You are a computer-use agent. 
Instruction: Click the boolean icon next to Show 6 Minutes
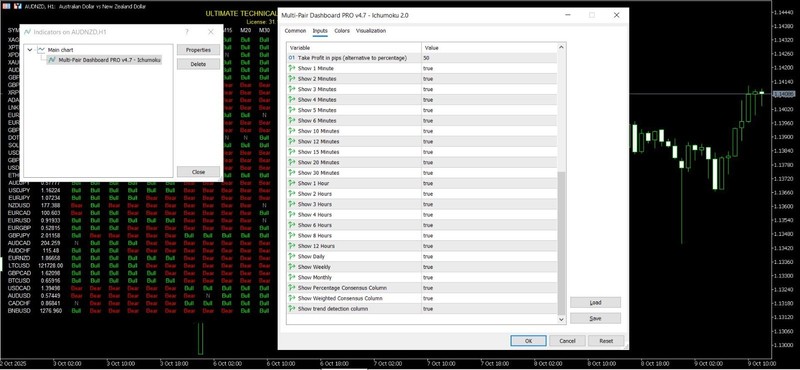click(292, 121)
